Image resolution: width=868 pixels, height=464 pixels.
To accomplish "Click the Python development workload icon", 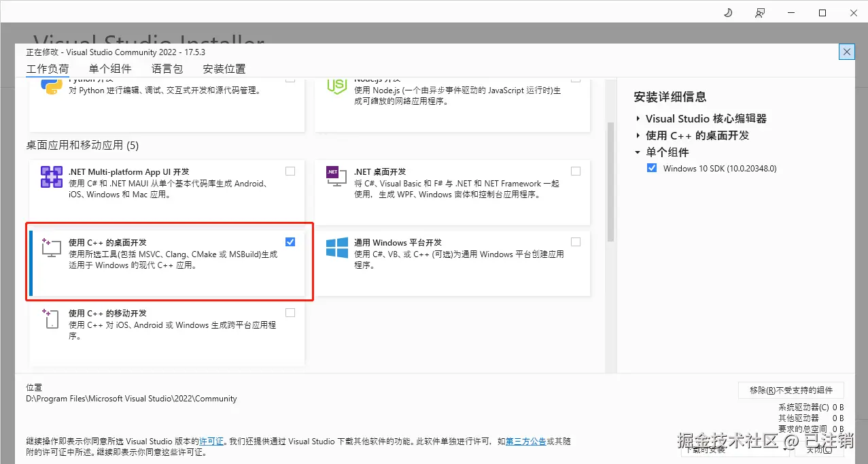I will [x=52, y=86].
